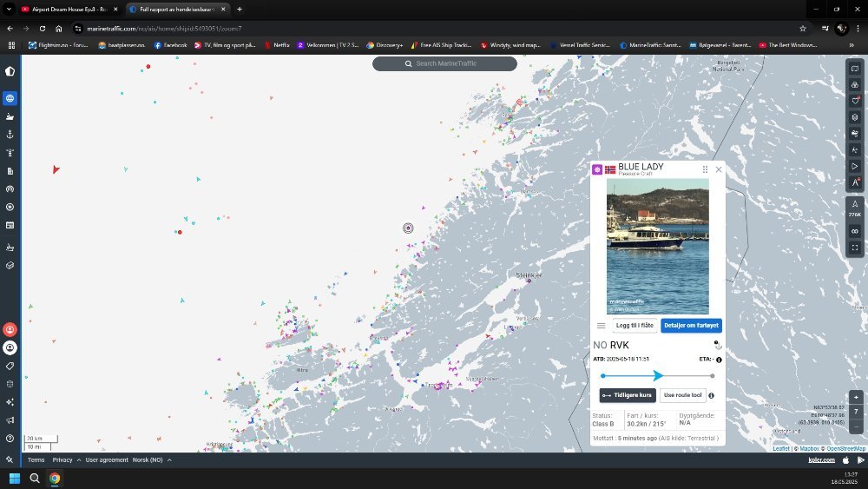Open the Windows Start menu
Viewport: 868px width, 489px height.
point(15,478)
